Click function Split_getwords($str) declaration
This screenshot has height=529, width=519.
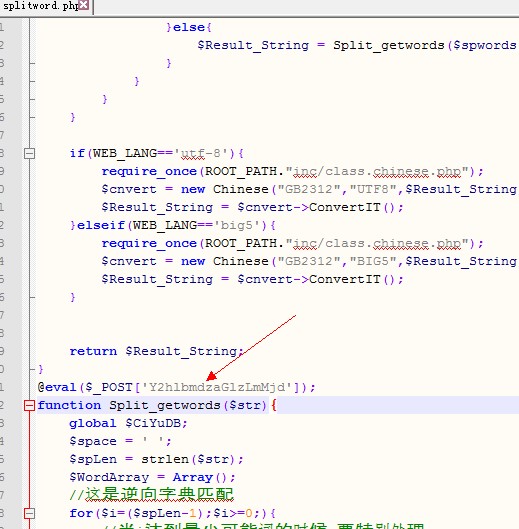157,405
